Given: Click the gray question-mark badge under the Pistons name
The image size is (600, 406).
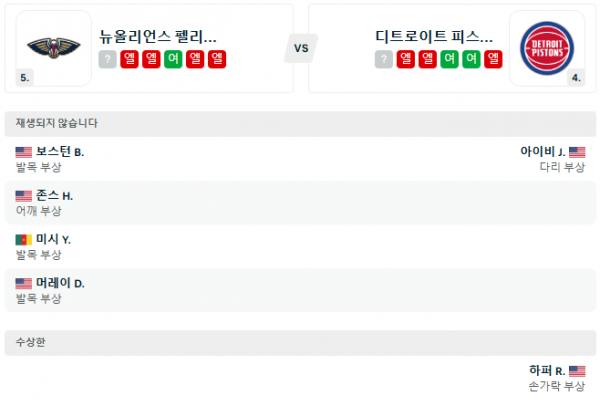Looking at the screenshot, I should click(384, 60).
